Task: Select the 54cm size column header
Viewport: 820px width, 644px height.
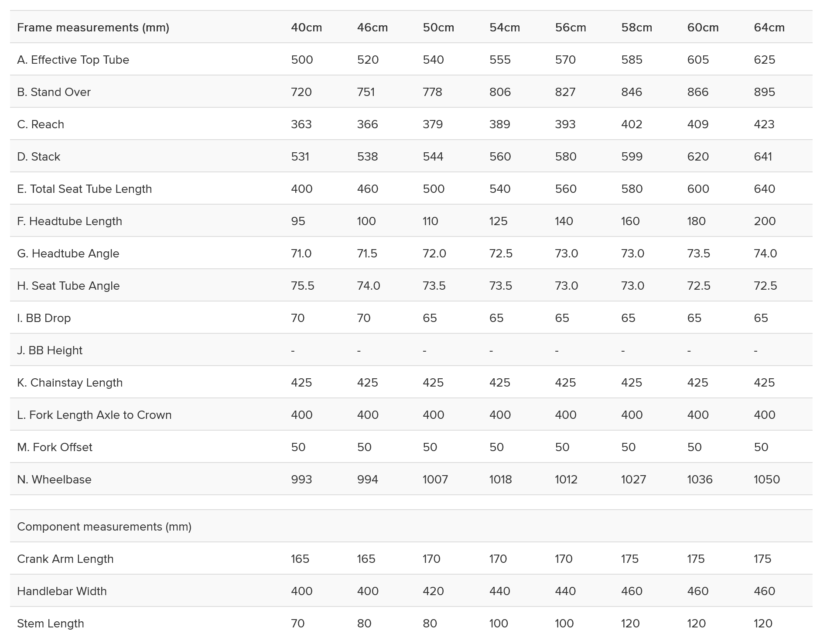Action: click(504, 27)
